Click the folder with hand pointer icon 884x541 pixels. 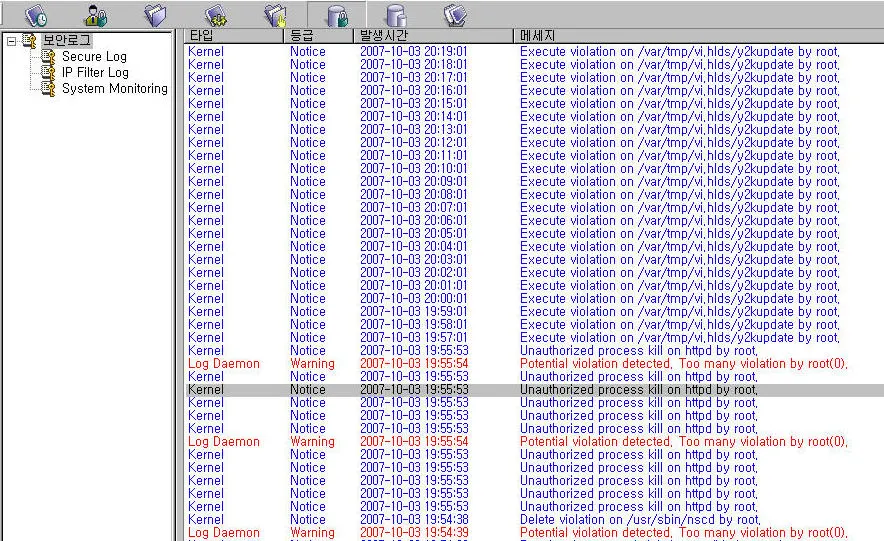[x=275, y=15]
